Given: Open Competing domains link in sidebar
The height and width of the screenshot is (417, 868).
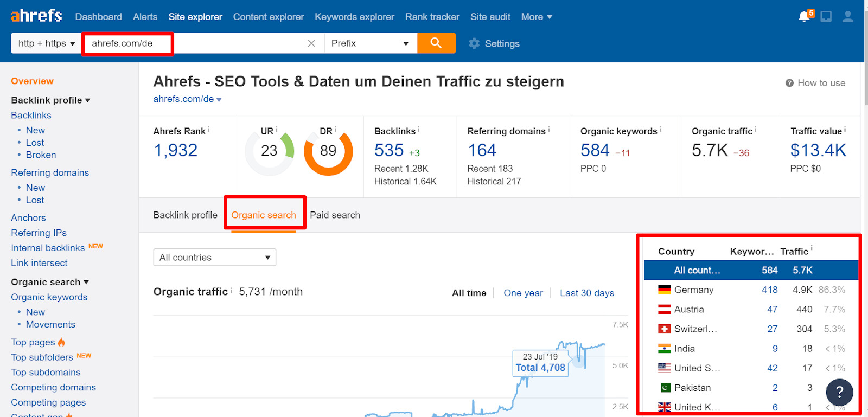Looking at the screenshot, I should coord(53,387).
